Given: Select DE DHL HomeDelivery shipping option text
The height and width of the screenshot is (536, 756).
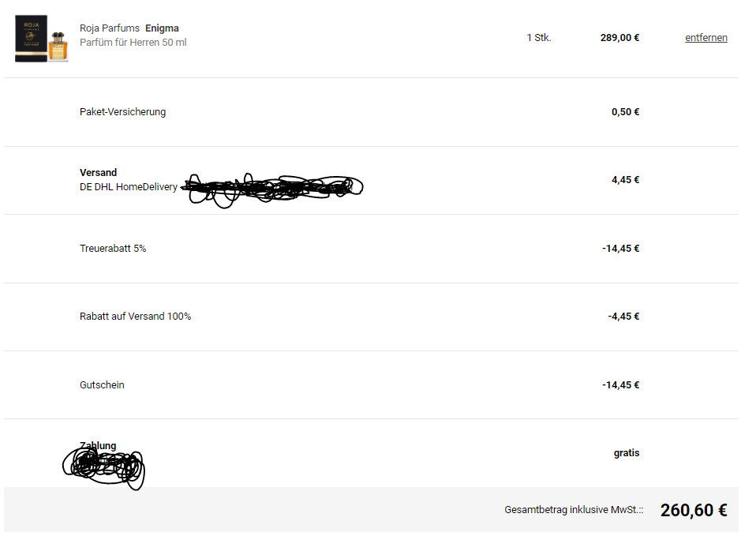Looking at the screenshot, I should [x=129, y=187].
